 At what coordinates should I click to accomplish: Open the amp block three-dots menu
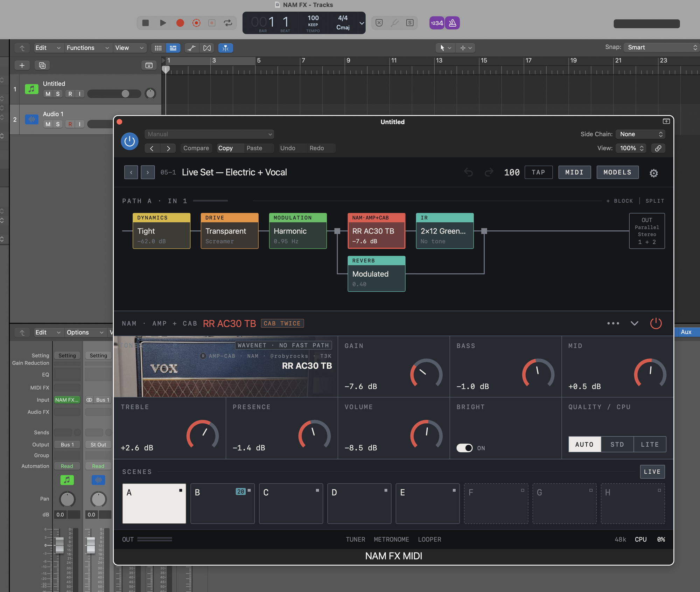pos(613,323)
